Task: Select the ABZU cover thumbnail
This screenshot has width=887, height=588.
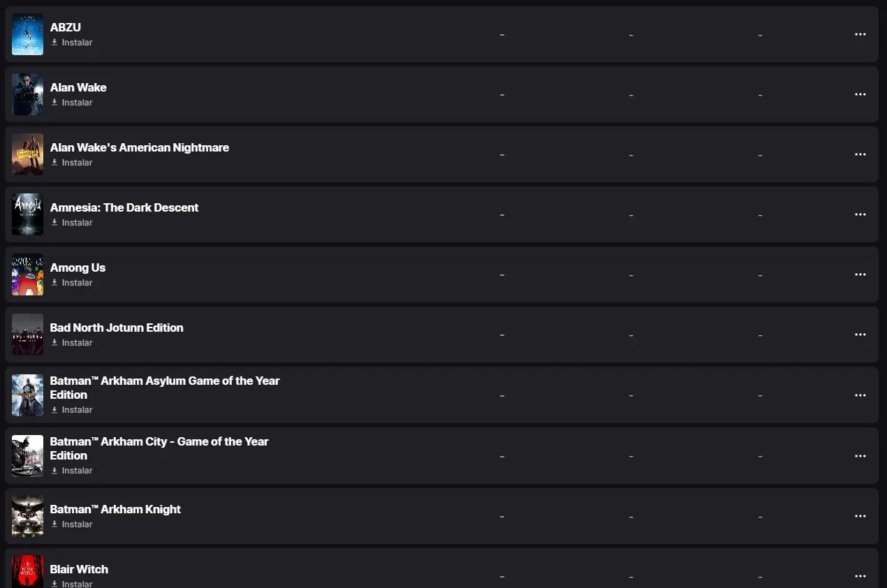Action: coord(28,34)
